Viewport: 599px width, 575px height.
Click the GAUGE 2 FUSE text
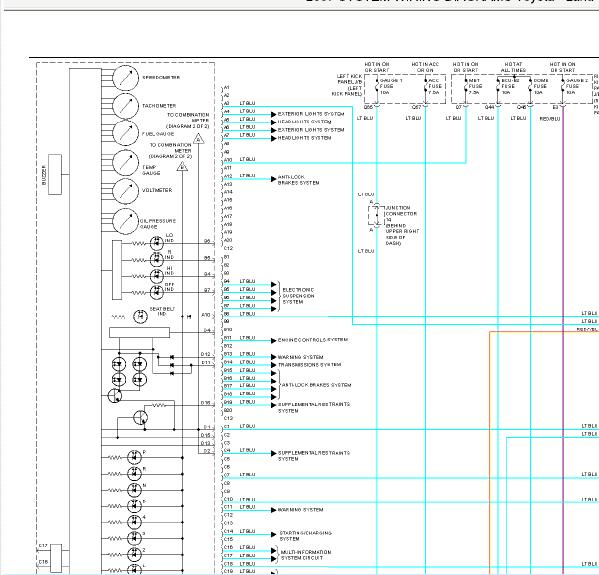577,86
